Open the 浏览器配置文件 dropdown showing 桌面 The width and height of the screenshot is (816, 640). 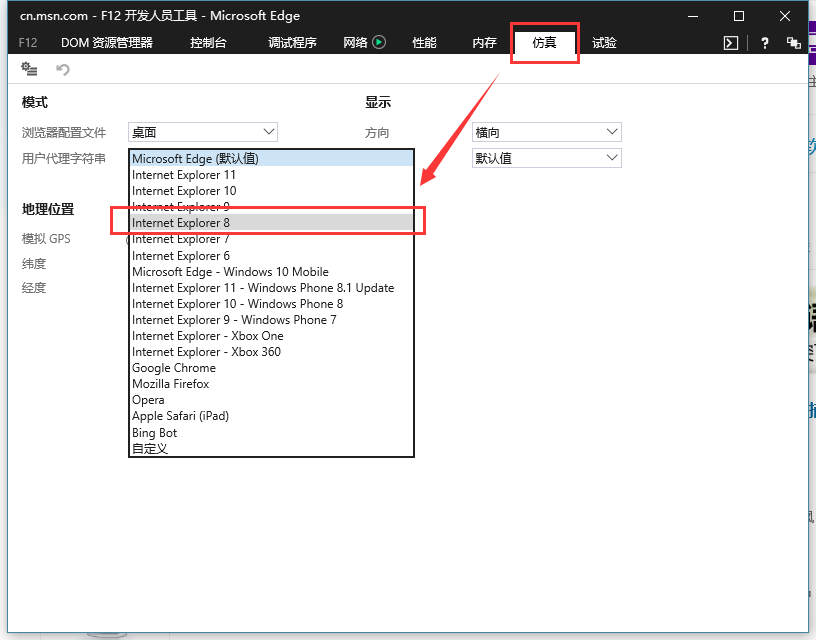click(203, 132)
